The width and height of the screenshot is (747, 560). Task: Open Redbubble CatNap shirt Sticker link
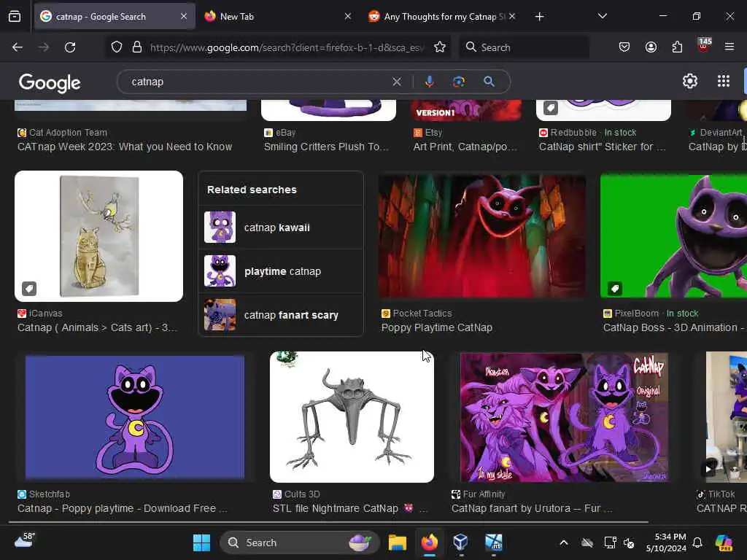[x=602, y=147]
